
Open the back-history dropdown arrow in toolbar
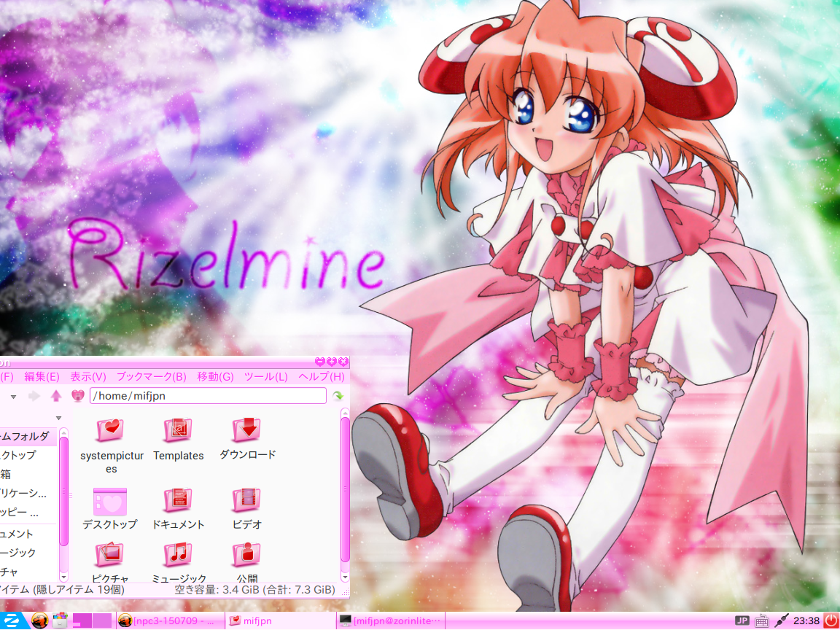coord(13,397)
